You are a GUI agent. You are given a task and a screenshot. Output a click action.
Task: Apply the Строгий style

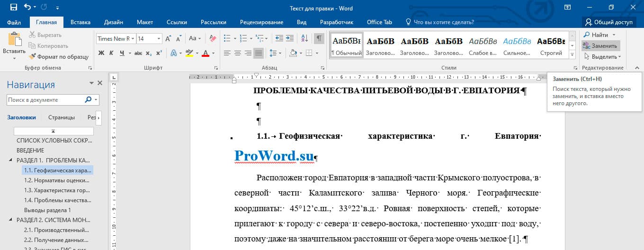551,45
